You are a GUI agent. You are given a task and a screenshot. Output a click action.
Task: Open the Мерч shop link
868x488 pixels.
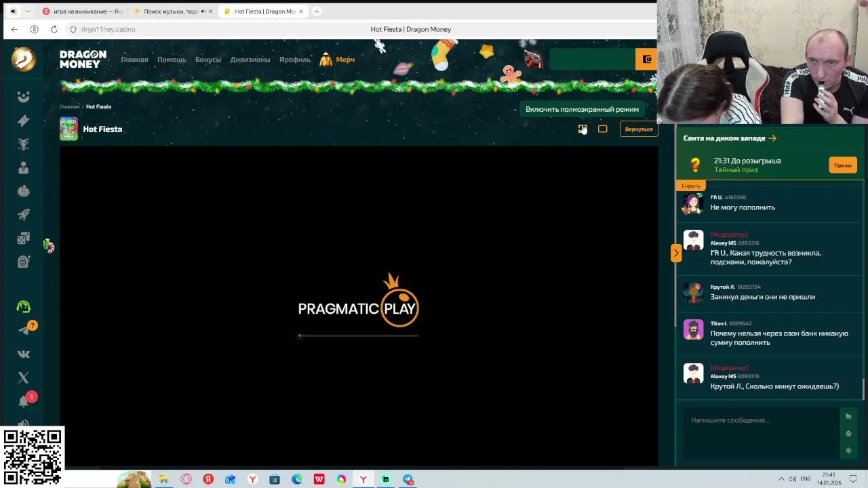point(338,60)
